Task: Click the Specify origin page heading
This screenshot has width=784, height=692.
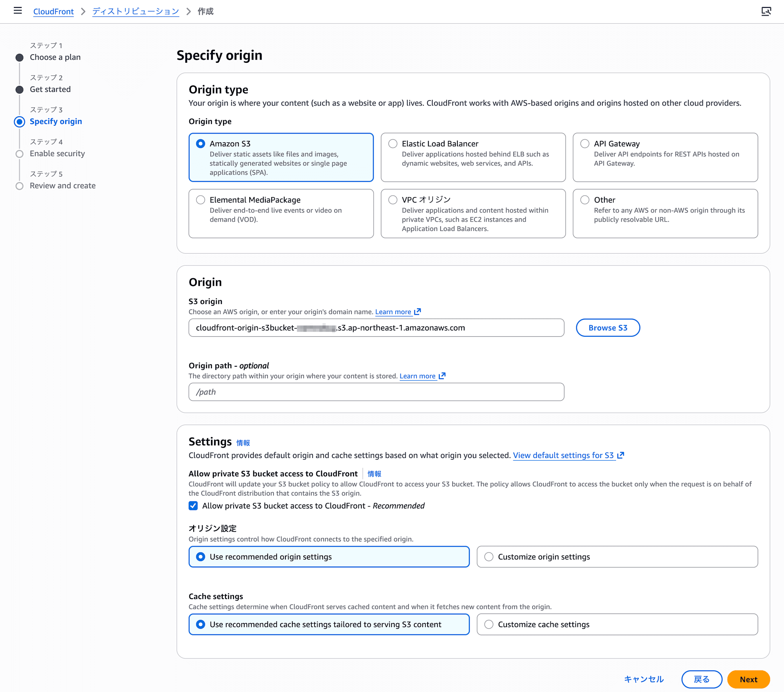Action: (220, 55)
